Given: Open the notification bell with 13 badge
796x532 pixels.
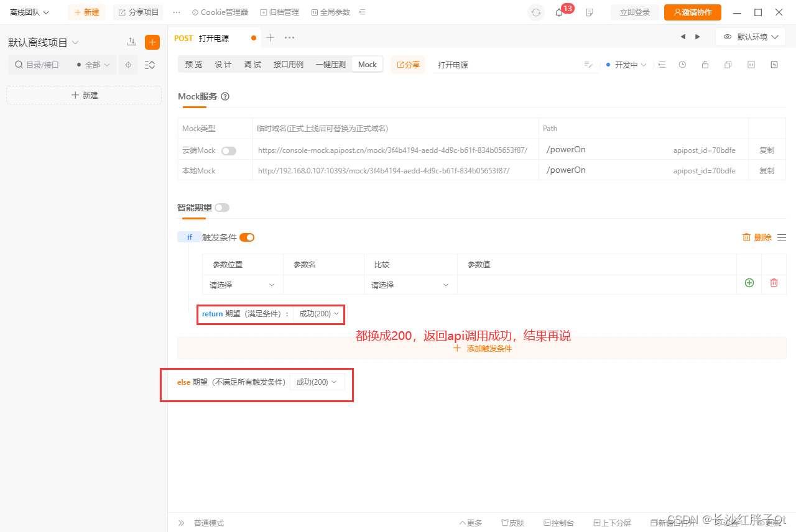Looking at the screenshot, I should click(559, 12).
